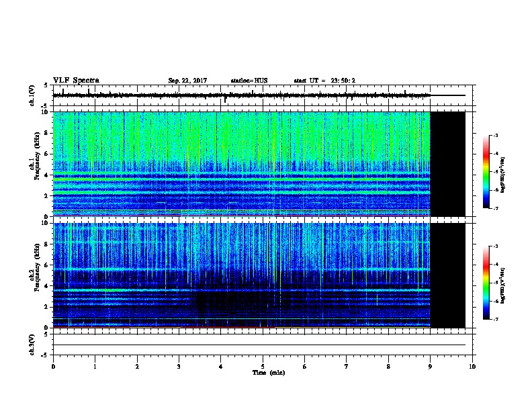Click the "10" kHz tick of the ch.2 spectrogram

pyautogui.click(x=46, y=223)
